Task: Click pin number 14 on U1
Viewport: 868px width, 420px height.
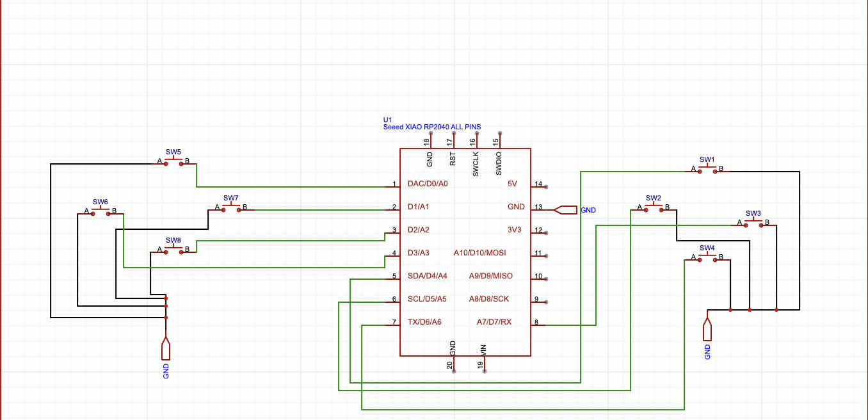Action: 538,184
